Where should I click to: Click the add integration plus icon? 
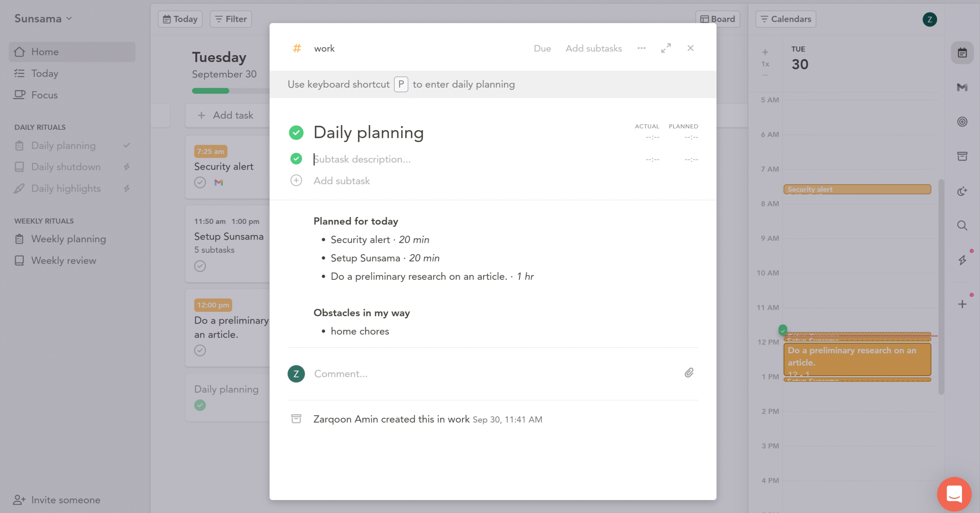962,304
